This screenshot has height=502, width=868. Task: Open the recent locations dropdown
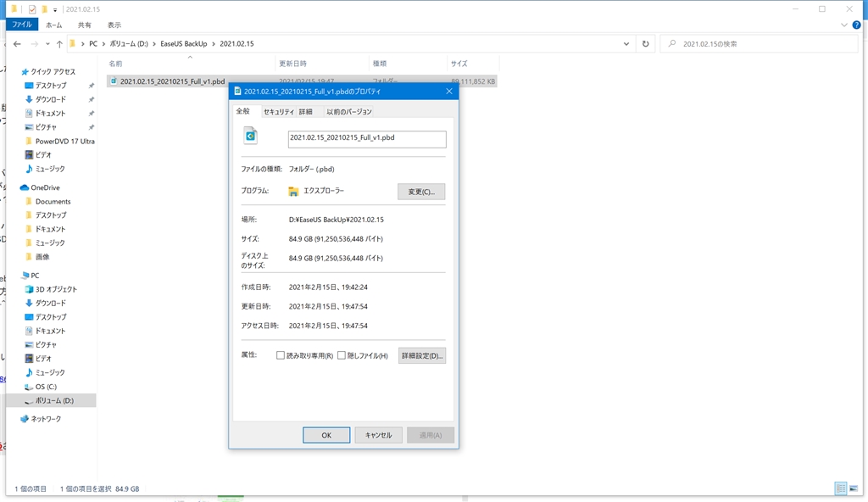(47, 44)
